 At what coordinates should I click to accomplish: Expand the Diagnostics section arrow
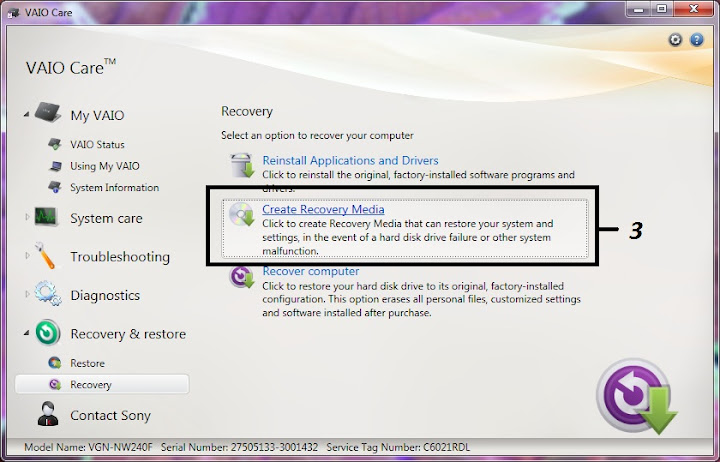[27, 293]
